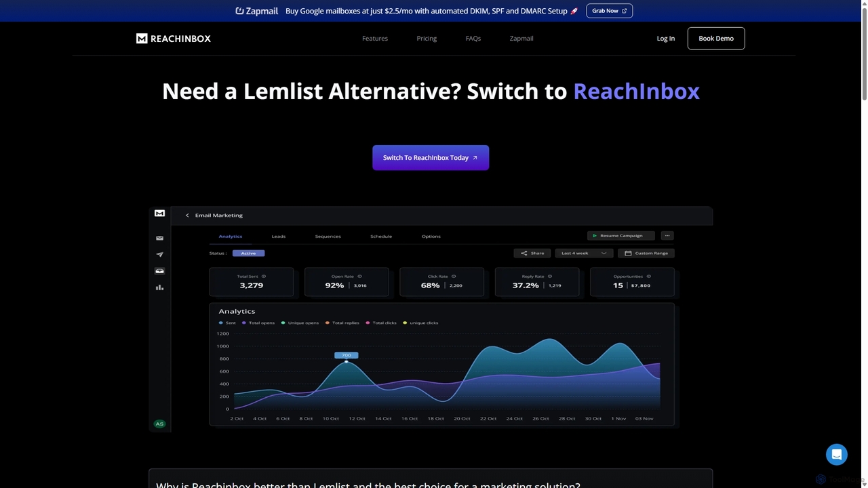Open the Sequences tab
The width and height of the screenshot is (868, 488).
click(328, 237)
